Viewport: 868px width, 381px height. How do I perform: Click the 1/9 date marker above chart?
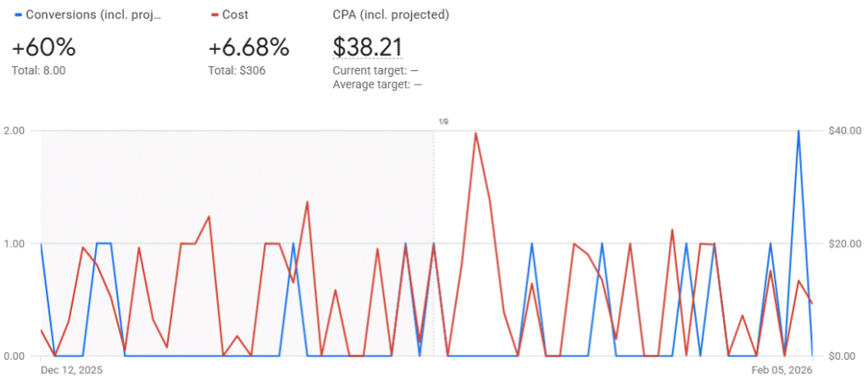[x=442, y=122]
